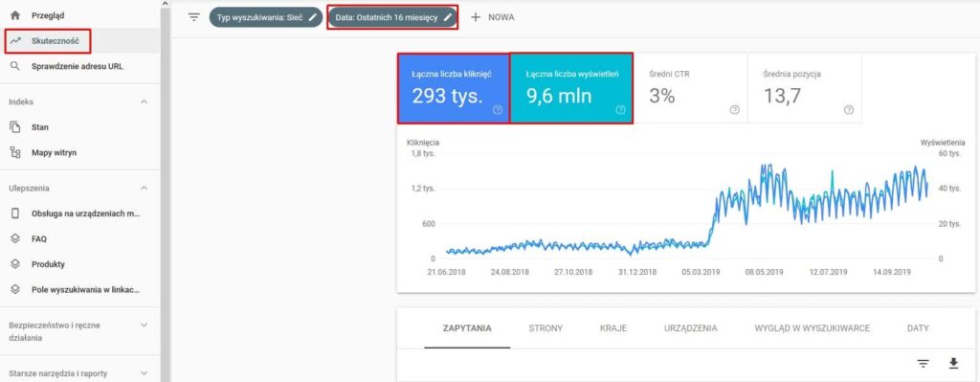Edit the Typ wyszukiwania: Sieć filter chip
Screen dimensions: 980x382
265,17
